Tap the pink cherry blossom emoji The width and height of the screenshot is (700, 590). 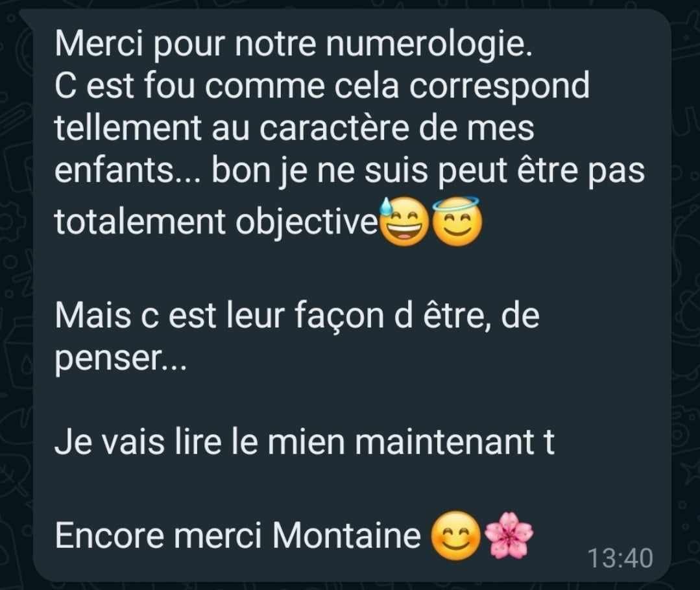(509, 535)
